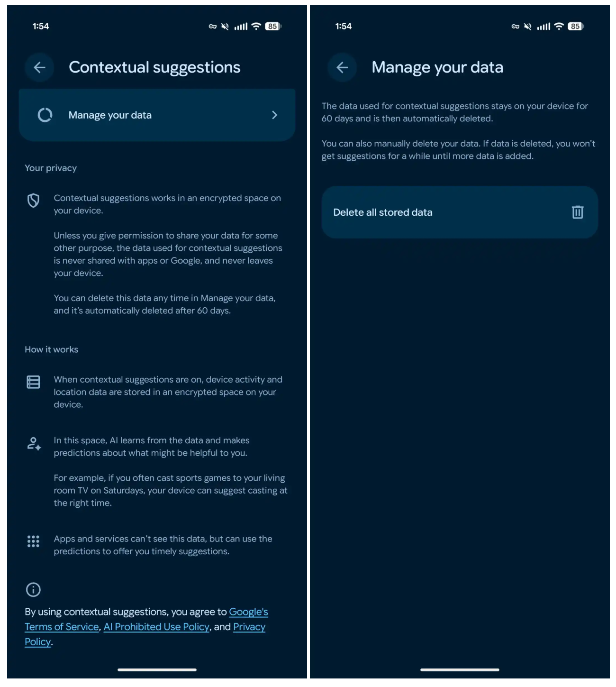Tap the apps grid dots icon

pos(33,541)
